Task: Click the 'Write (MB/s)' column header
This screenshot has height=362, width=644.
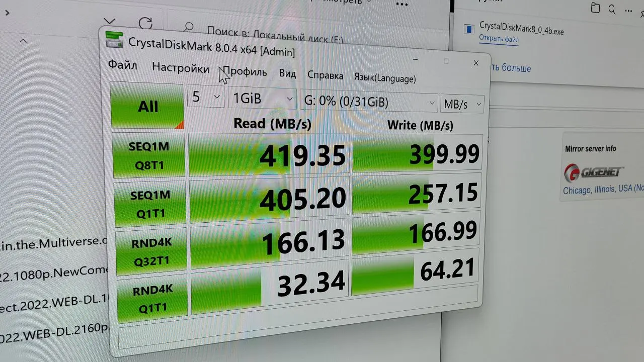Action: point(420,125)
